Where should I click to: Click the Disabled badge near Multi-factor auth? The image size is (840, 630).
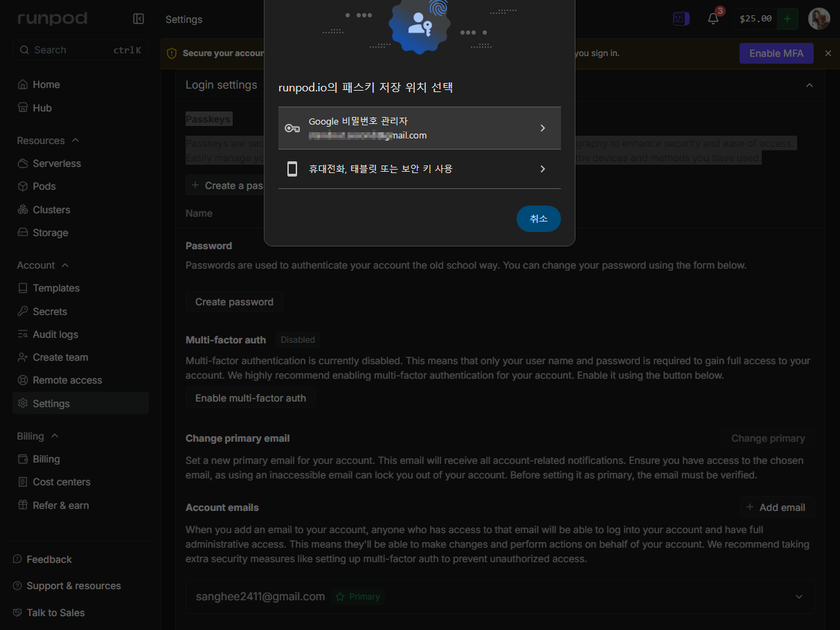[298, 340]
